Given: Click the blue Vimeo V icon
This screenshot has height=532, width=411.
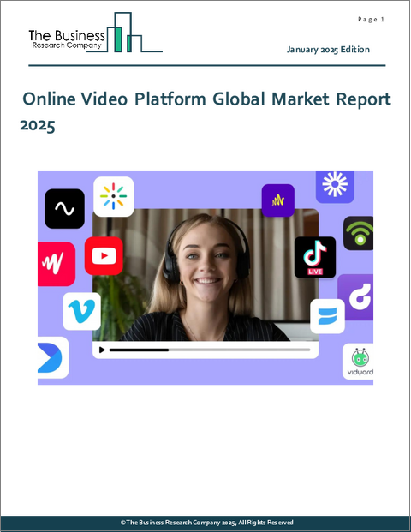Looking at the screenshot, I should click(x=81, y=311).
